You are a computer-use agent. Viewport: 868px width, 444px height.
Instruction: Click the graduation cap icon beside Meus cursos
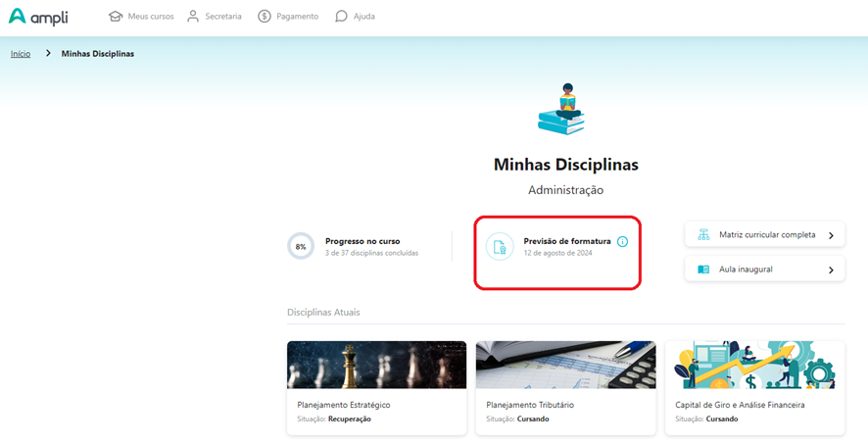[116, 17]
